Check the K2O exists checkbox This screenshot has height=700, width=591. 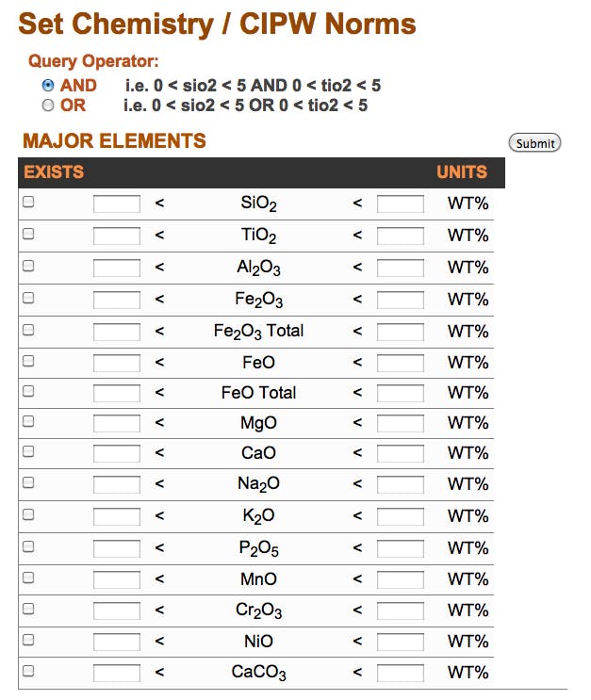point(28,514)
